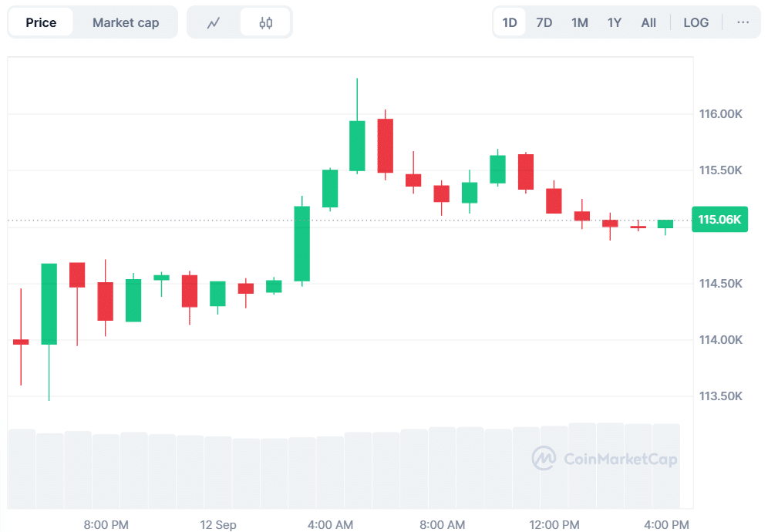Click the tallest green candle near 4:00 AM
The height and width of the screenshot is (532, 768).
tap(301, 244)
